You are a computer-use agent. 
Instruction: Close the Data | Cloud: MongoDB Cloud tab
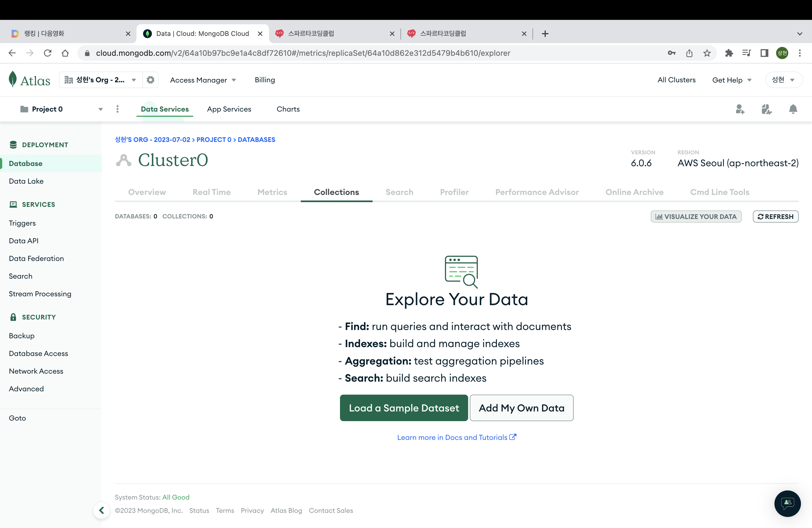click(260, 33)
